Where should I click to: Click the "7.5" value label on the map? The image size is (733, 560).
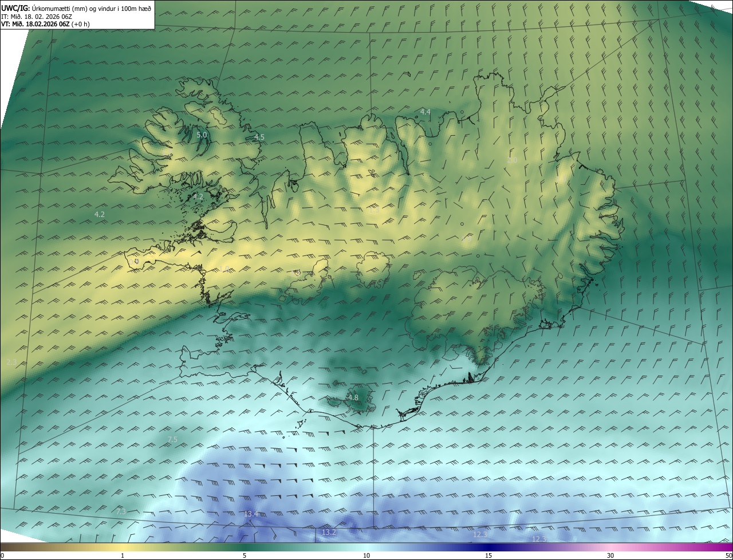click(x=172, y=439)
